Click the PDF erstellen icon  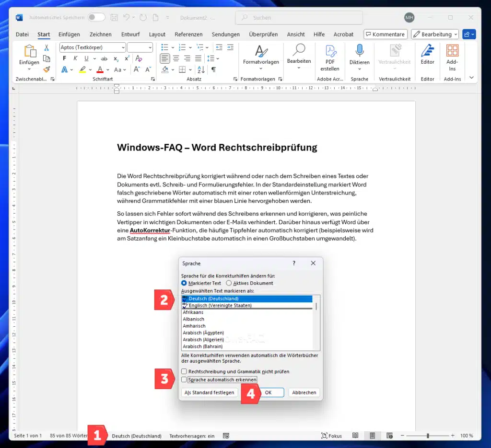pyautogui.click(x=330, y=58)
